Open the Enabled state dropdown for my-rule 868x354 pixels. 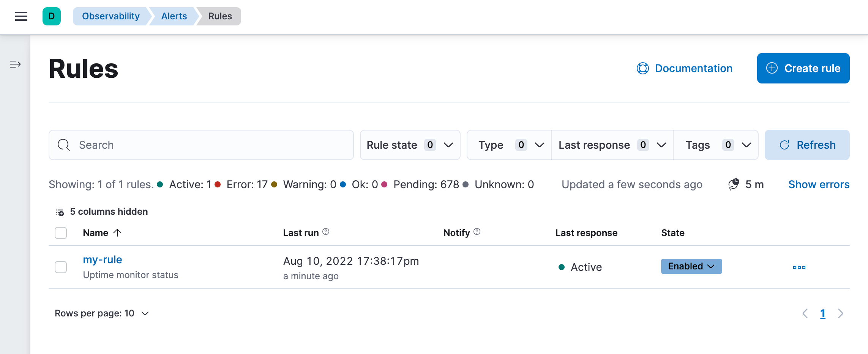(691, 266)
